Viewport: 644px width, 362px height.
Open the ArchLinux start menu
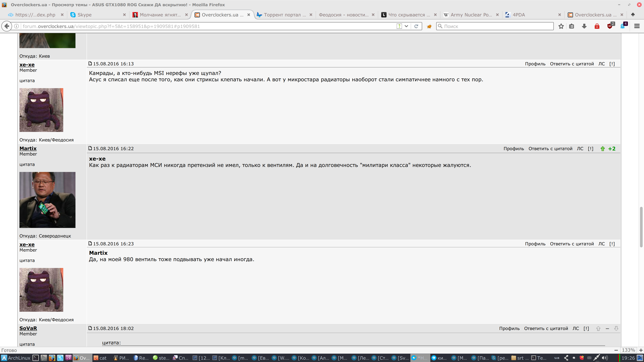click(x=15, y=358)
